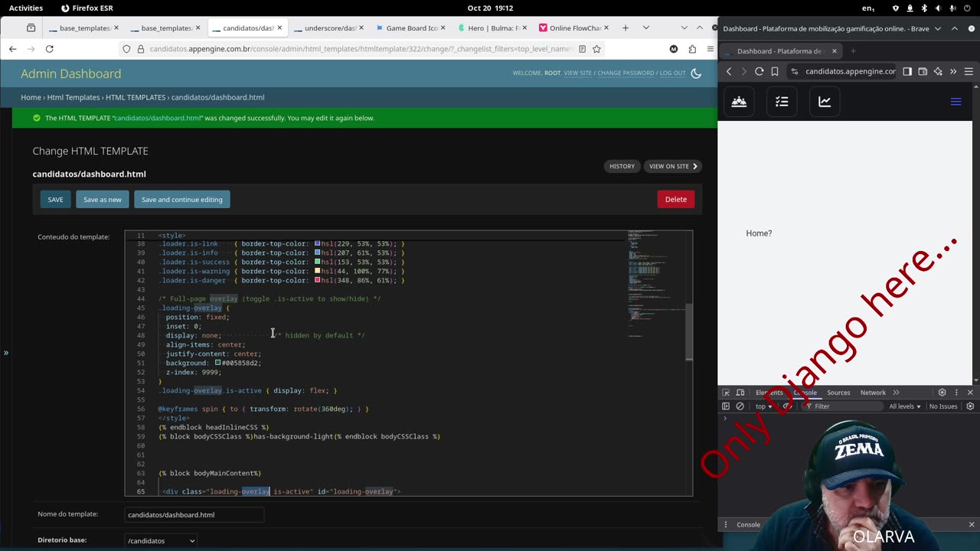The height and width of the screenshot is (551, 980).
Task: Open the console drawer three-dot menu
Action: [726, 525]
